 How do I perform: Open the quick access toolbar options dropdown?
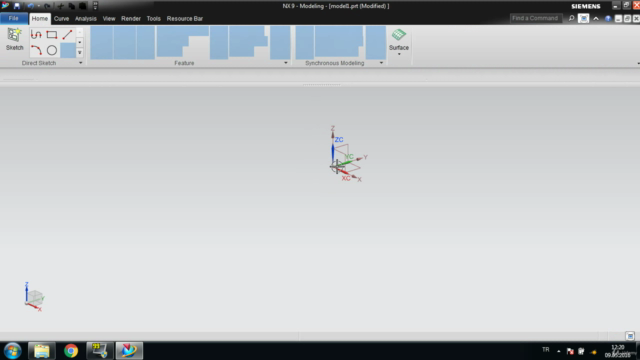coord(95,6)
